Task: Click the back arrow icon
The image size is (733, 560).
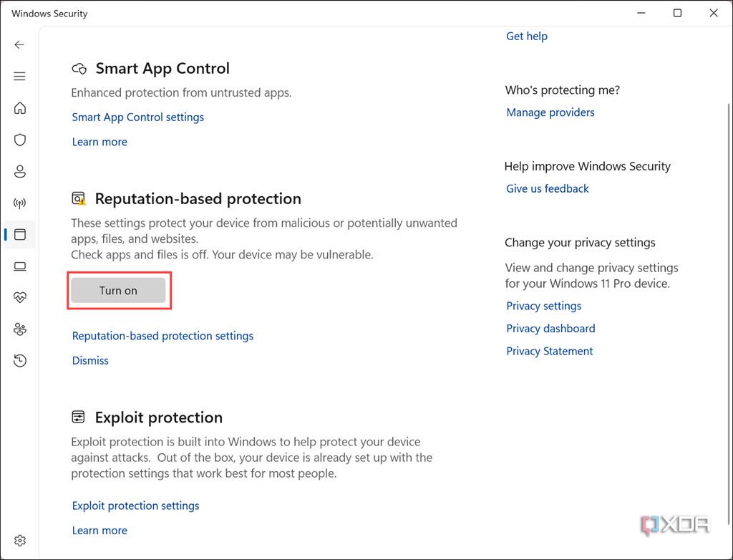Action: pos(19,44)
